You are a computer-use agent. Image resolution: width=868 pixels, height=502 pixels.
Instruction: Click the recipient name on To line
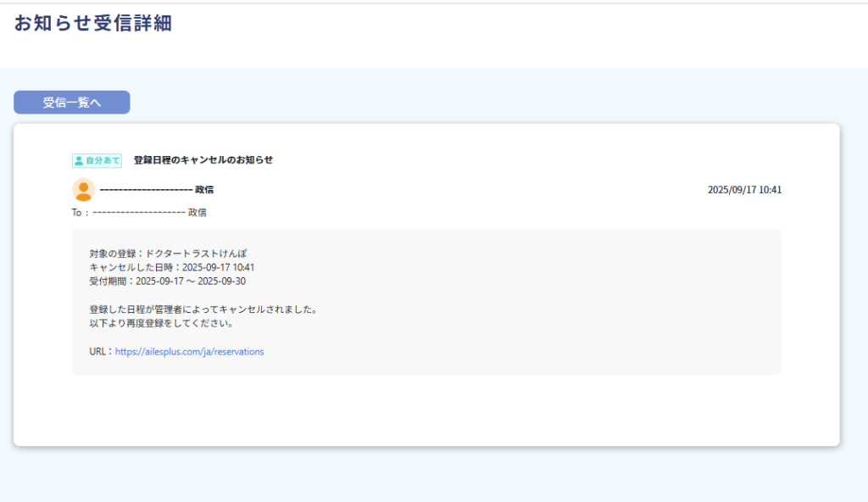[x=149, y=213]
